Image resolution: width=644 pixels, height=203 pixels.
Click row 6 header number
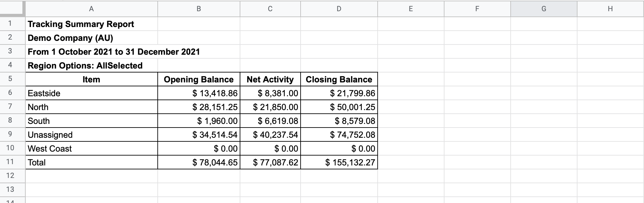tap(10, 93)
